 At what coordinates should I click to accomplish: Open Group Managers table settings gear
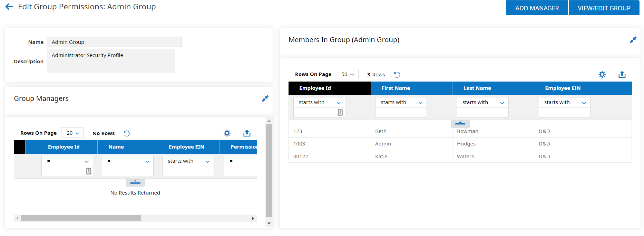pyautogui.click(x=227, y=133)
